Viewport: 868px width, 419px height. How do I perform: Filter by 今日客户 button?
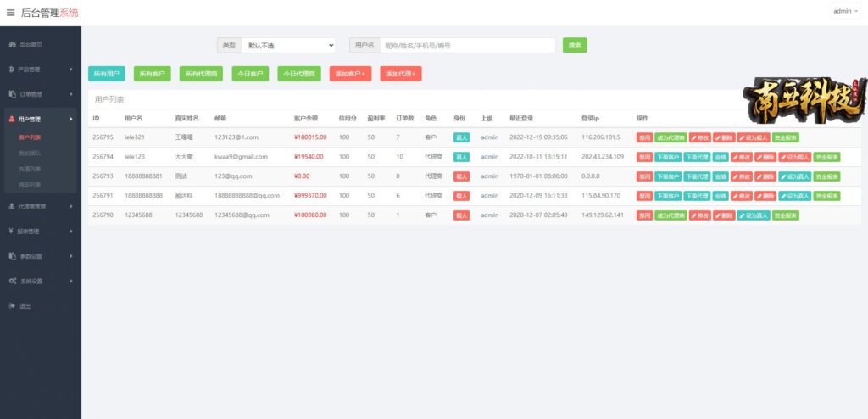[250, 74]
